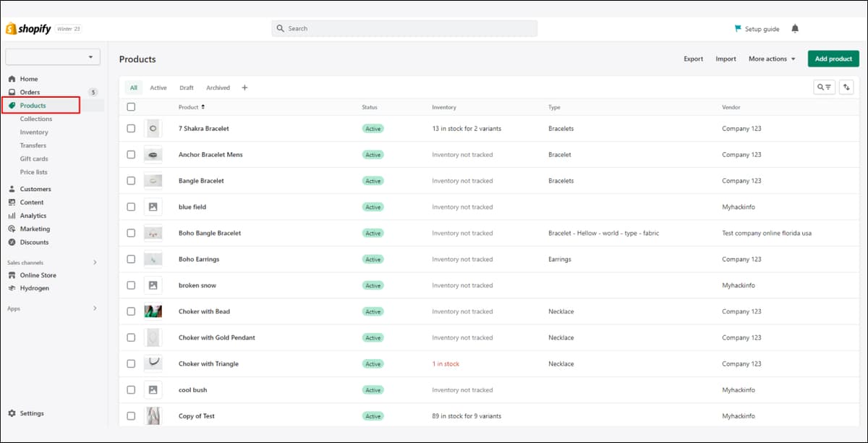Open Gift cards in the sidebar

pos(34,159)
